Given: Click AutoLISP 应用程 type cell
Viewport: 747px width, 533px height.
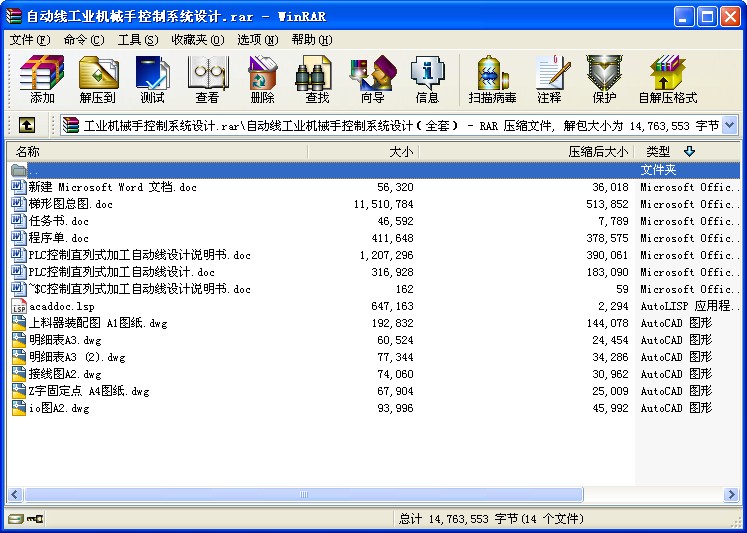Looking at the screenshot, I should [x=690, y=306].
